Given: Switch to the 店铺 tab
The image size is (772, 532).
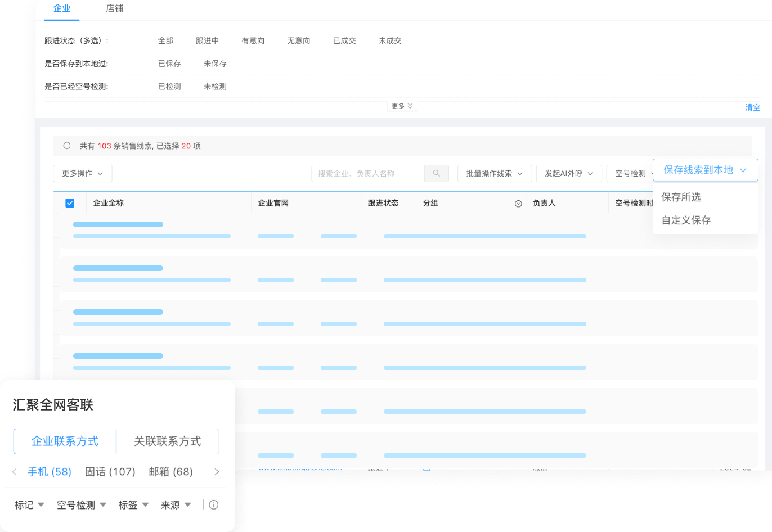Looking at the screenshot, I should (115, 8).
